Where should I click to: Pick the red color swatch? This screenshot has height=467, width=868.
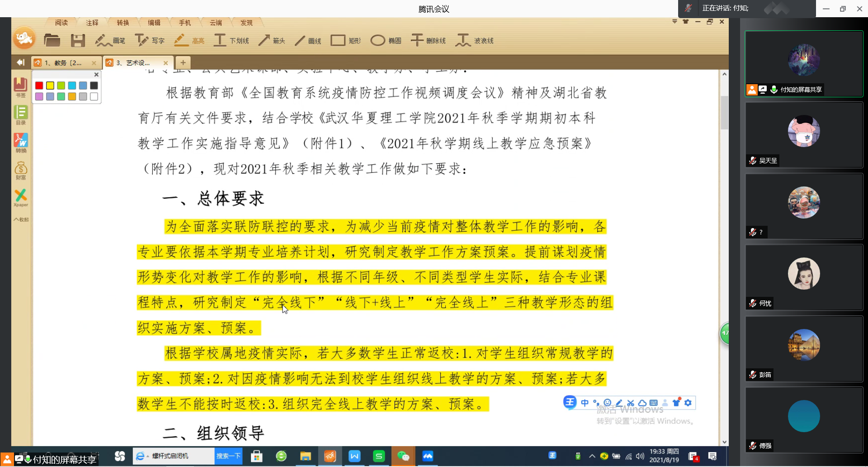tap(39, 86)
